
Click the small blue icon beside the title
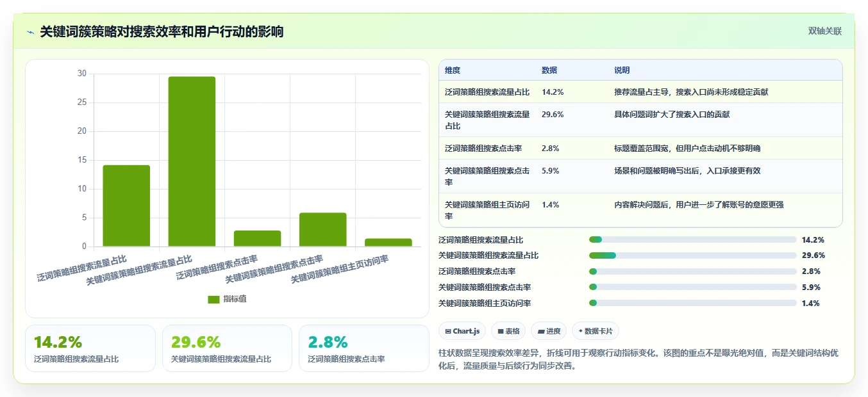[31, 32]
